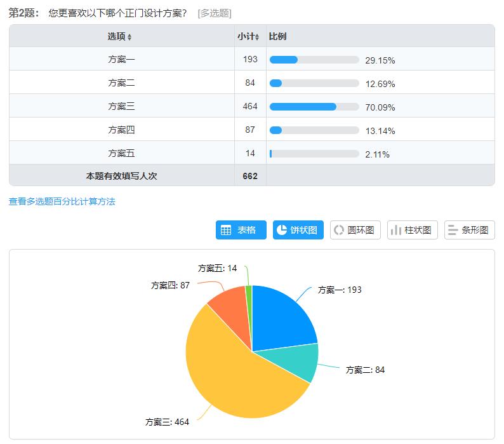Click the pie icon in 饼状图
Screen dimensions: 504x444
tap(282, 230)
